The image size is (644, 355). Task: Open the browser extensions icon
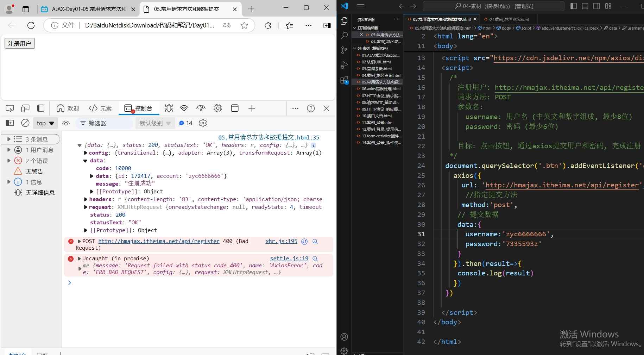pos(268,25)
